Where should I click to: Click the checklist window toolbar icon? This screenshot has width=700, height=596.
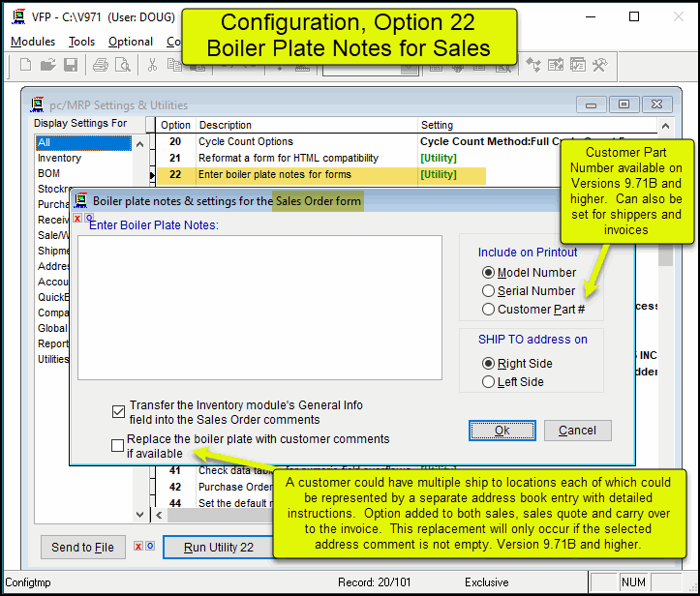coord(578,65)
